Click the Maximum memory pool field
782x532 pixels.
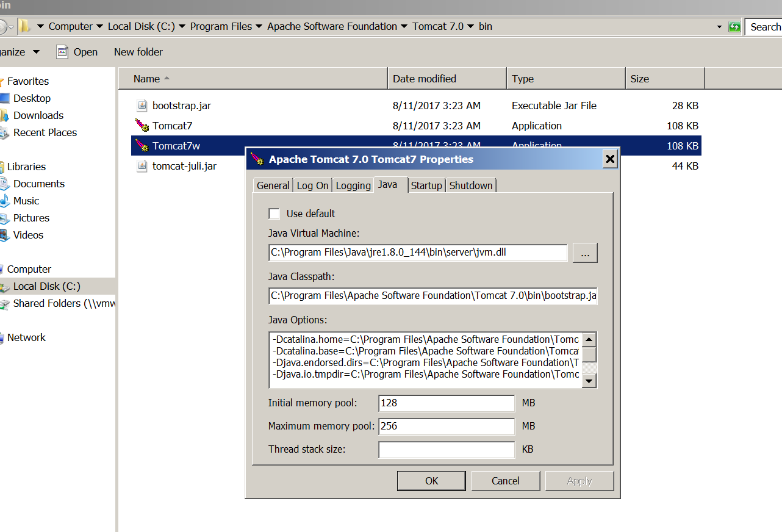point(447,426)
